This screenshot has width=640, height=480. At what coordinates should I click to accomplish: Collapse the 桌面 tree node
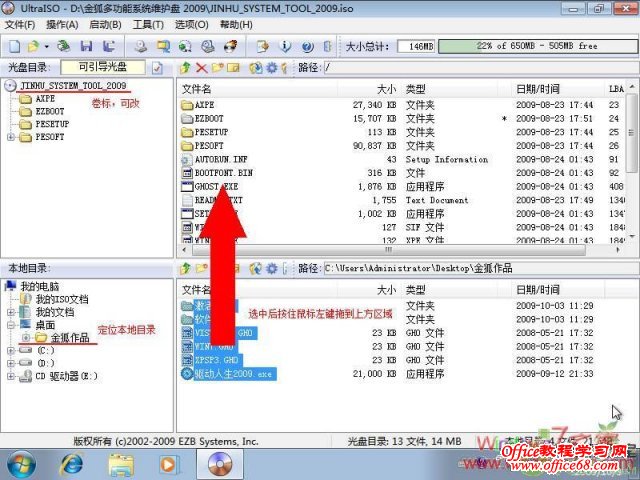tap(11, 325)
